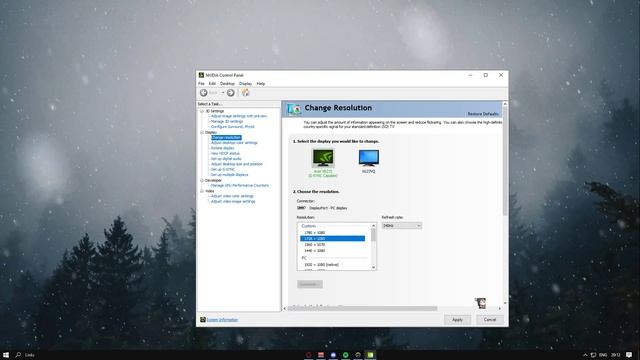Viewport: 640px width, 360px height.
Task: Open Adjust video image settings
Action: coord(233,201)
